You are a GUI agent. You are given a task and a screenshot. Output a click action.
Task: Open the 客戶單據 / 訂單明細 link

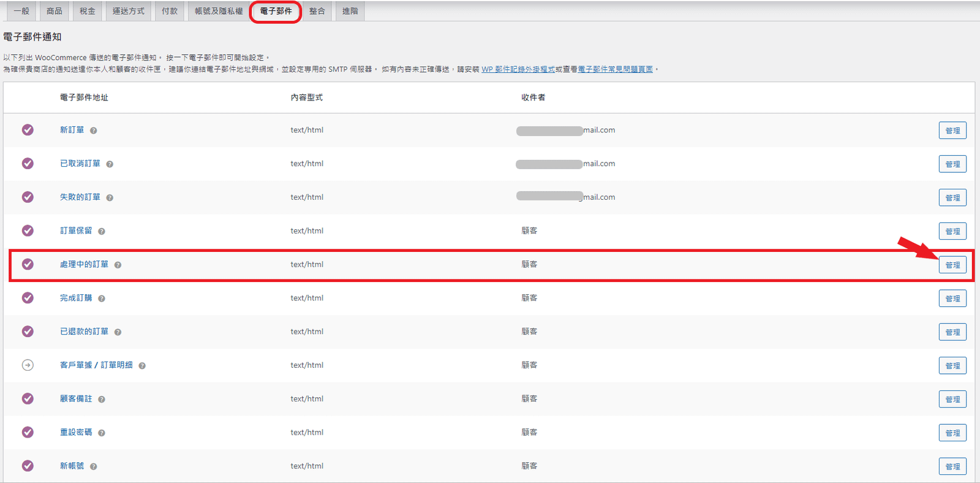[96, 365]
